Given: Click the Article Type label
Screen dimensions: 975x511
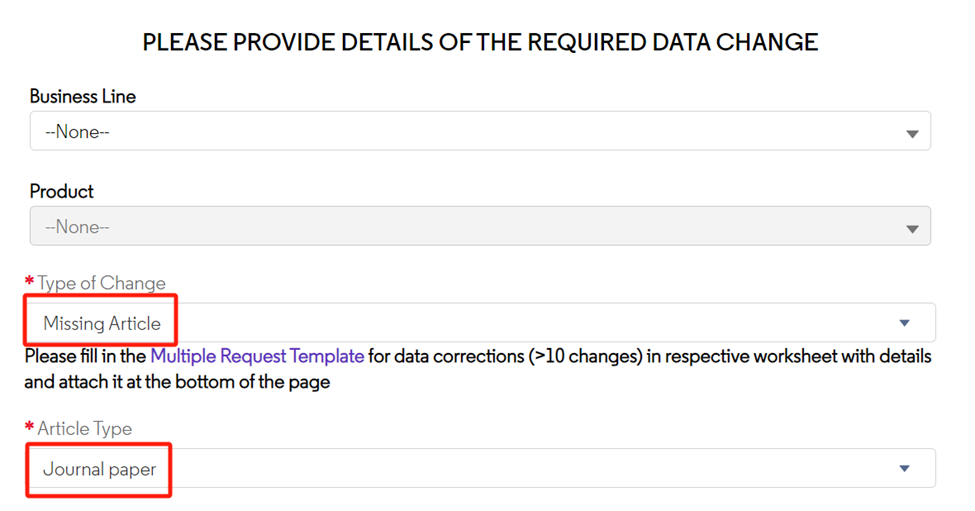Looking at the screenshot, I should pos(85,429).
